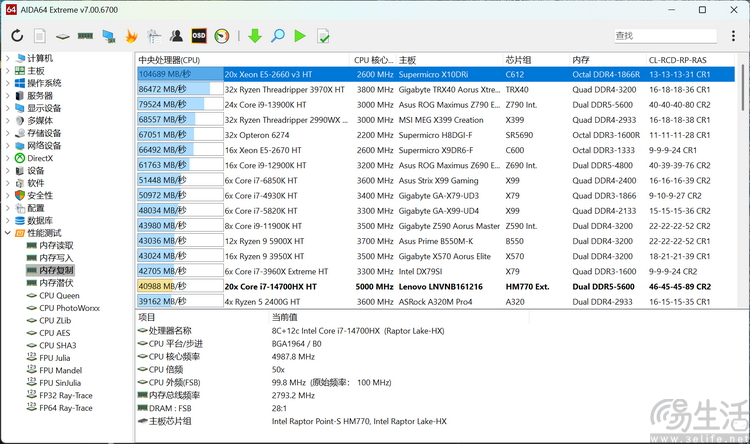Screen dimensions: 750x444
Task: Click the 86472 MB/秒 result bar
Action: (180, 89)
